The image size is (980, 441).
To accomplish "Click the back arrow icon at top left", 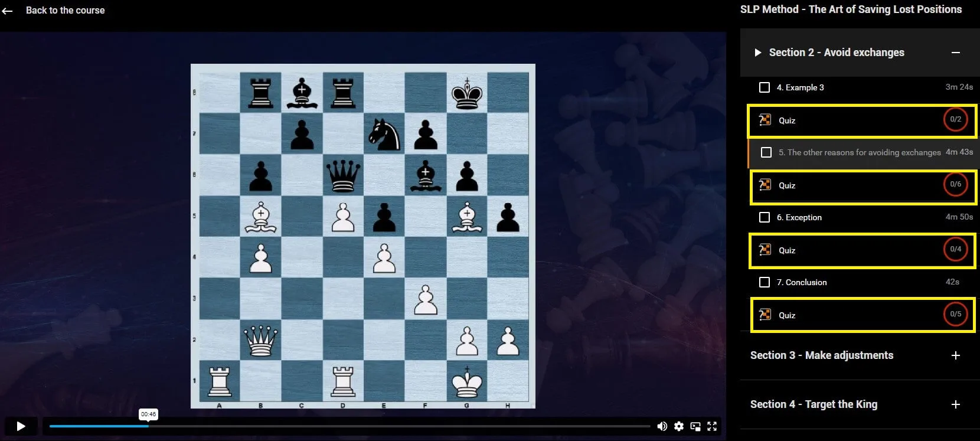I will (8, 11).
